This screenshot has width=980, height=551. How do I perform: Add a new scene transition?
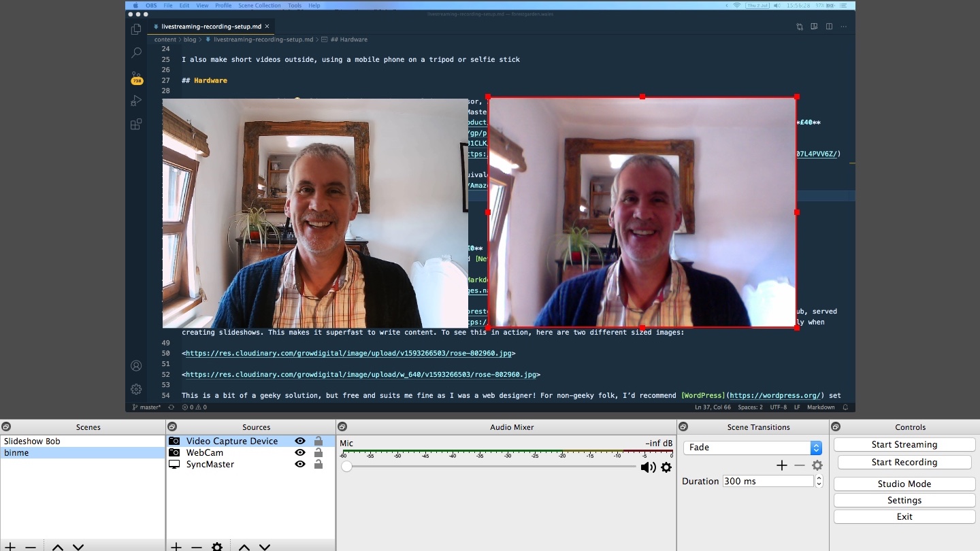point(782,465)
